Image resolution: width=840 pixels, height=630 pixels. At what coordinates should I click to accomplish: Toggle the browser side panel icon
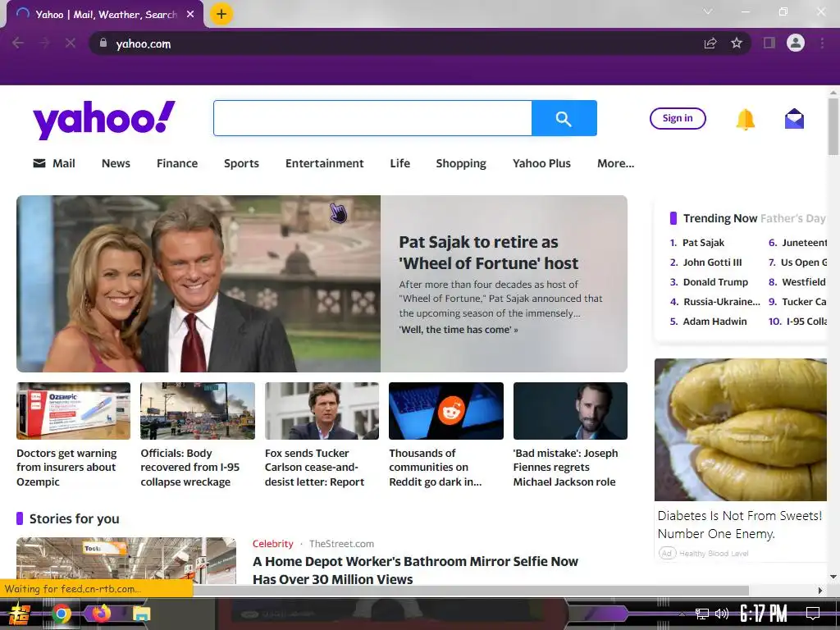click(x=769, y=43)
